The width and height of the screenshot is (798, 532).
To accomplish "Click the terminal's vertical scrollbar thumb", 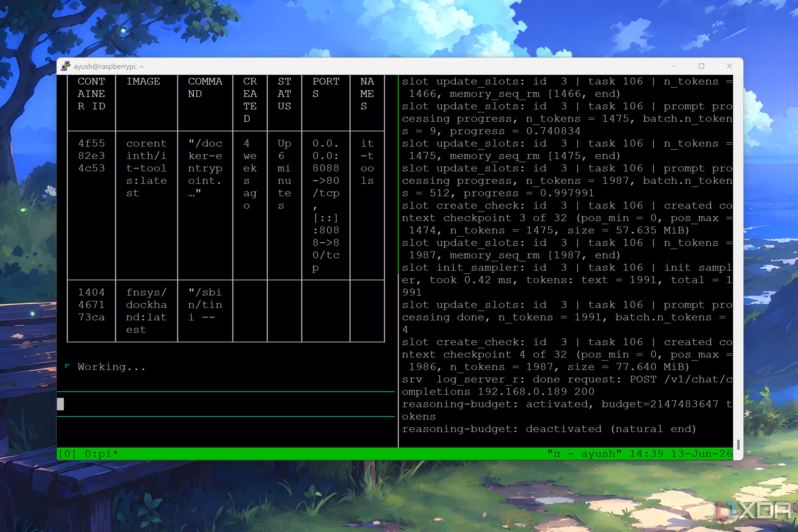I will click(x=738, y=444).
